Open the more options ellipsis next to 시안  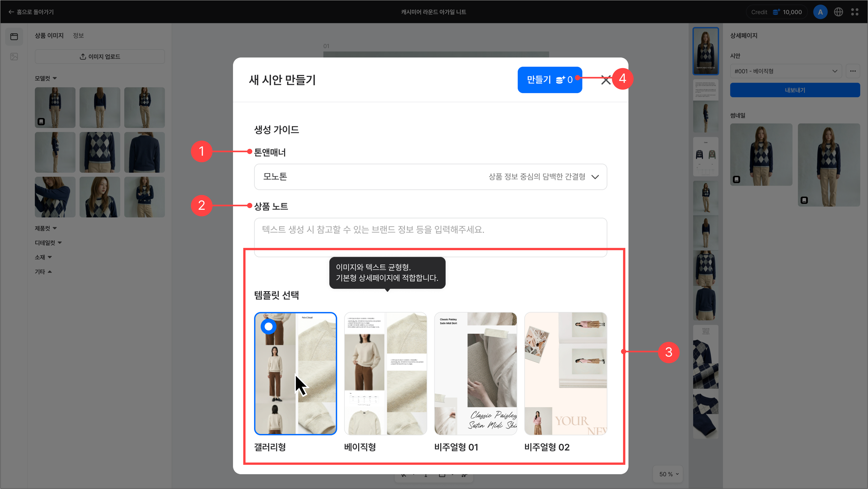point(853,71)
